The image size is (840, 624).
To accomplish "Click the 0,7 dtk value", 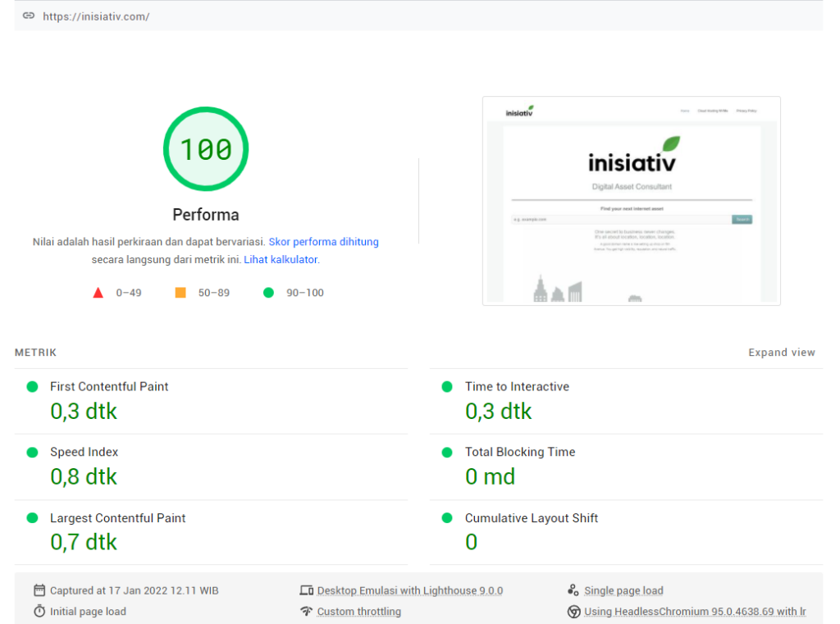I will point(84,542).
